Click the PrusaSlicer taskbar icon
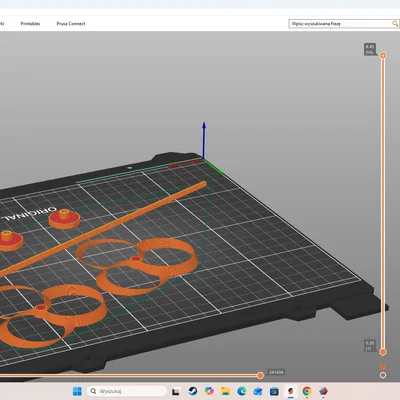This screenshot has width=400, height=400. [x=290, y=391]
